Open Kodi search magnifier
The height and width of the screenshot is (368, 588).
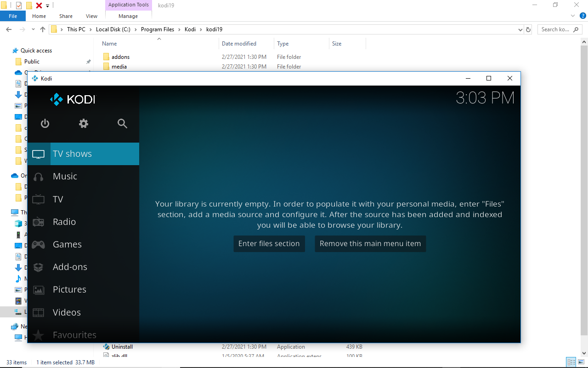click(122, 123)
